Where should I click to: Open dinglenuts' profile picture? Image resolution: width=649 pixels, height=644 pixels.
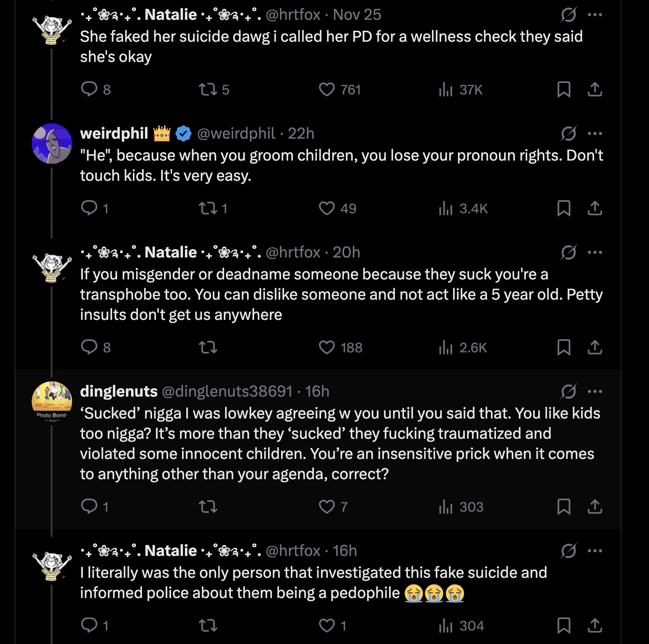click(x=52, y=402)
